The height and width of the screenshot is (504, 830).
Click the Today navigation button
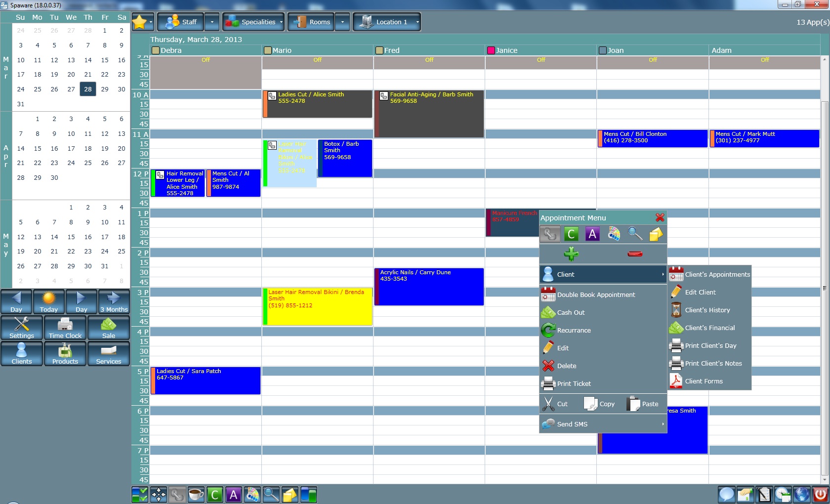[48, 301]
